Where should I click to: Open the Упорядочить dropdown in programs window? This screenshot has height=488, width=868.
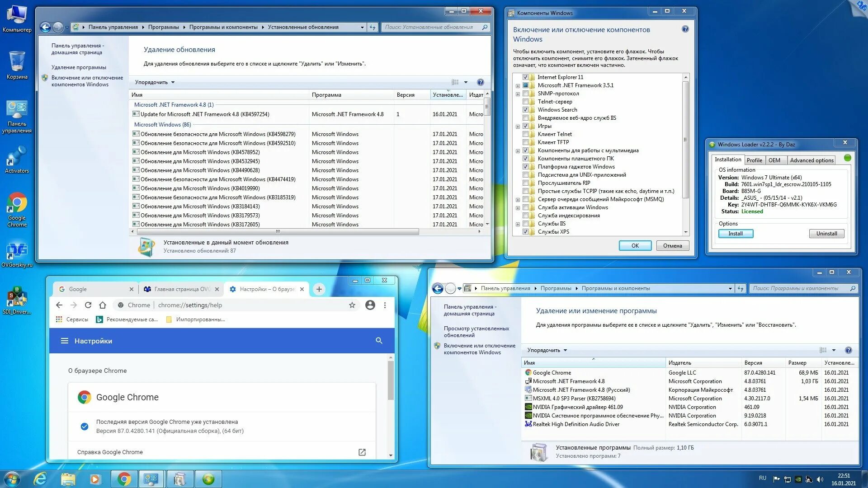(546, 350)
